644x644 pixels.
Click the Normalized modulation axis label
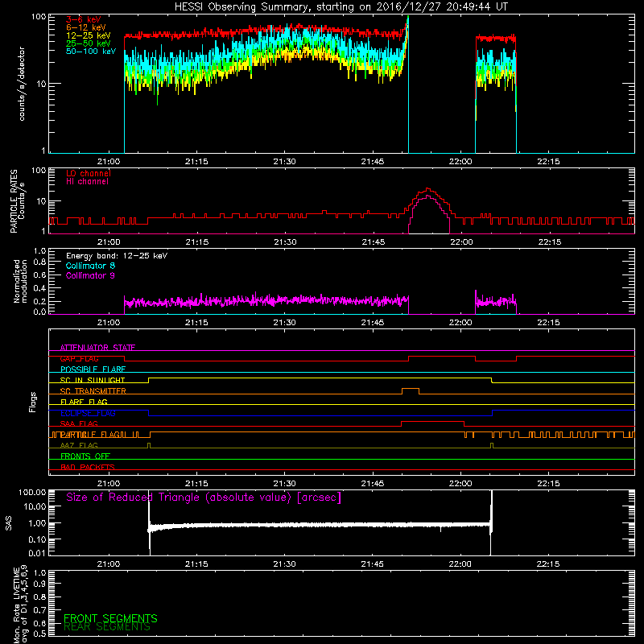[20, 281]
